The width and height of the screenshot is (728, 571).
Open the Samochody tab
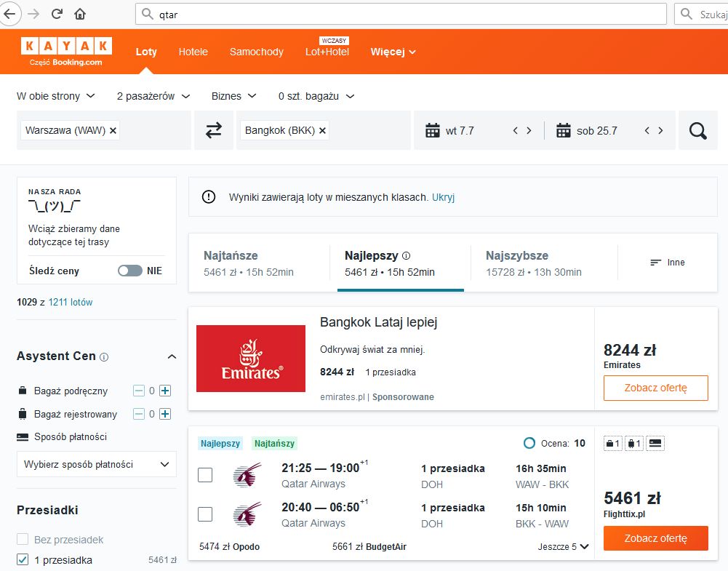[x=256, y=52]
